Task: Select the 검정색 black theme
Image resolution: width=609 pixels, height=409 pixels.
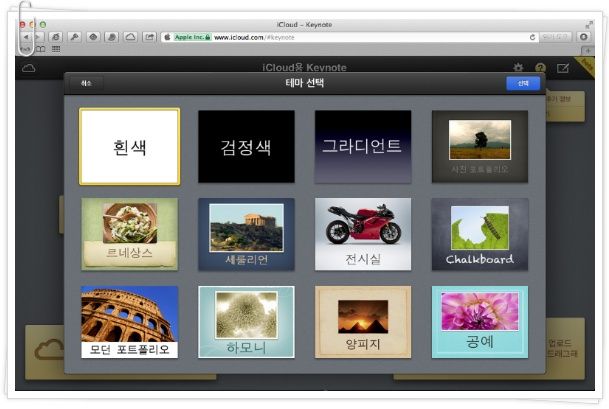Action: [246, 146]
